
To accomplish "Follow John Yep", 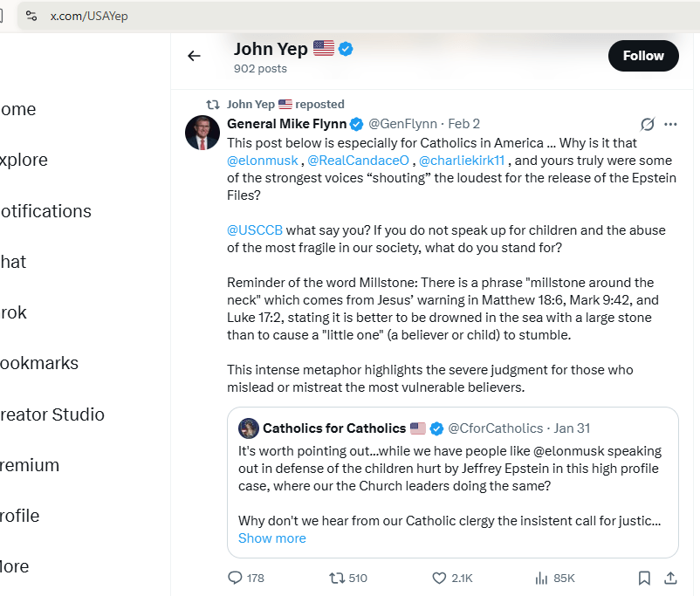I will click(x=643, y=56).
